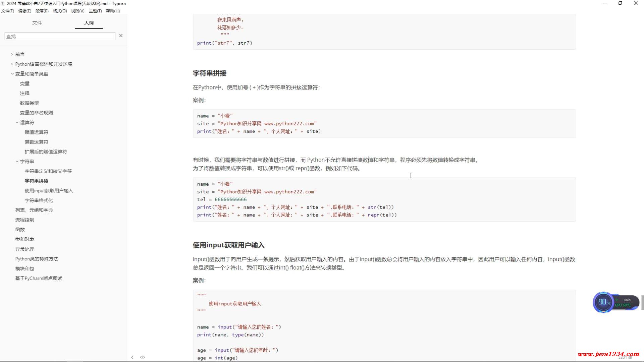Screen dimensions: 644x362
Task: Go to 算数运算符 in the outline
Action: (36, 142)
